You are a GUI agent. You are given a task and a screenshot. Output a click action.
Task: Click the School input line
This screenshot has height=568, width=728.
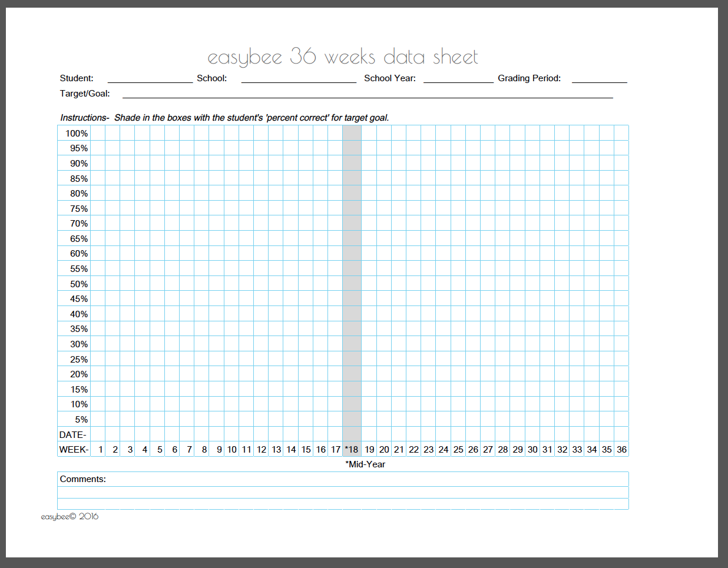coord(299,78)
